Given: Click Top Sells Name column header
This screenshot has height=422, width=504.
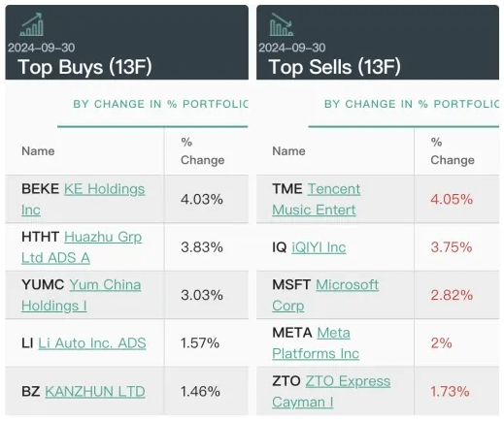Looking at the screenshot, I should coord(288,151).
